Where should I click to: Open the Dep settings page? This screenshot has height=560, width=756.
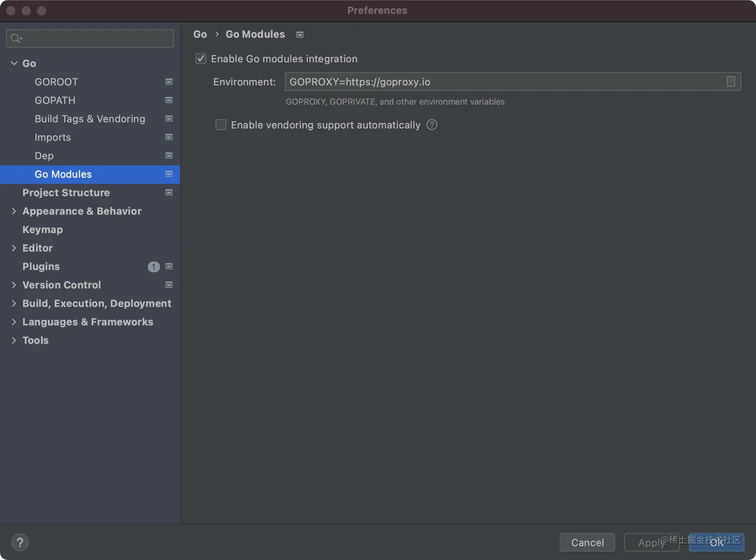tap(90, 155)
